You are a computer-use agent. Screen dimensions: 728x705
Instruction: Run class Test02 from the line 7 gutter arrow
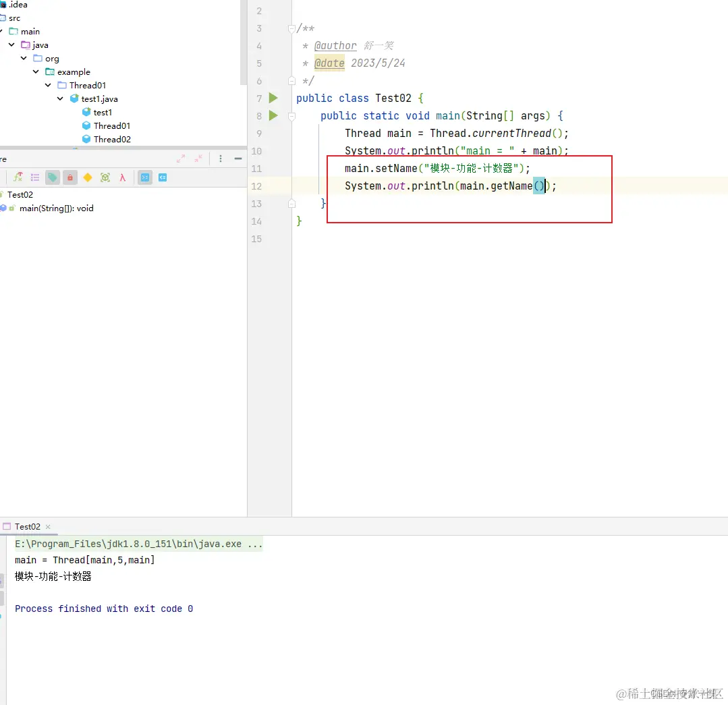pos(273,98)
